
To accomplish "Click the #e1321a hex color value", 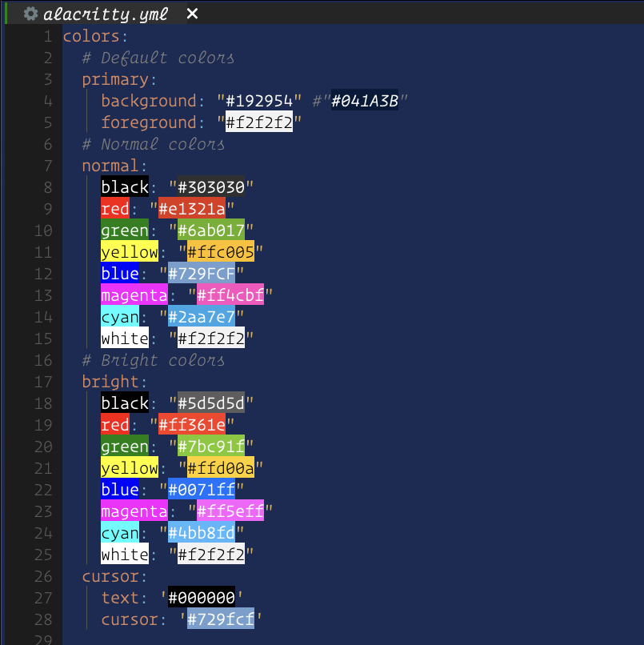I will point(191,209).
